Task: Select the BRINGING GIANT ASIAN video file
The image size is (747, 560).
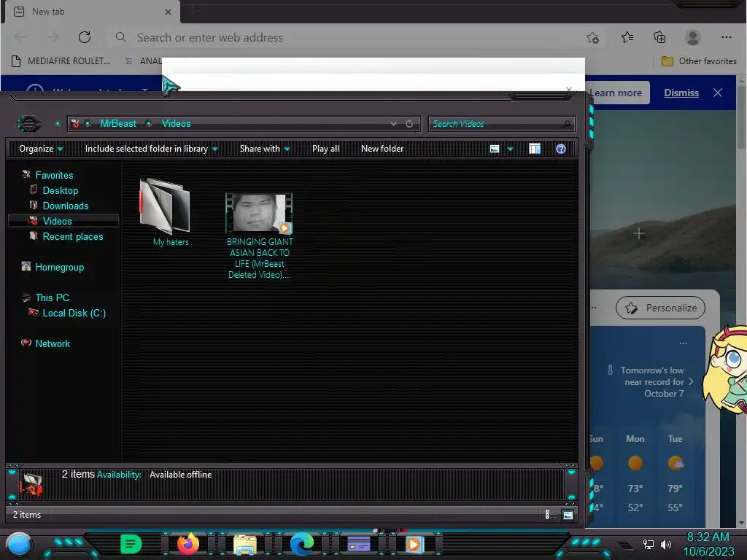Action: click(x=260, y=236)
